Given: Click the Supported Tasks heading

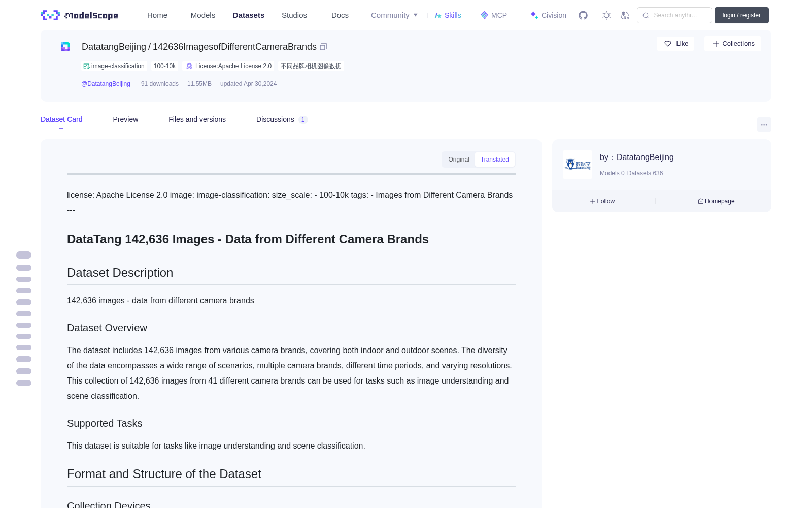Looking at the screenshot, I should pos(105,423).
